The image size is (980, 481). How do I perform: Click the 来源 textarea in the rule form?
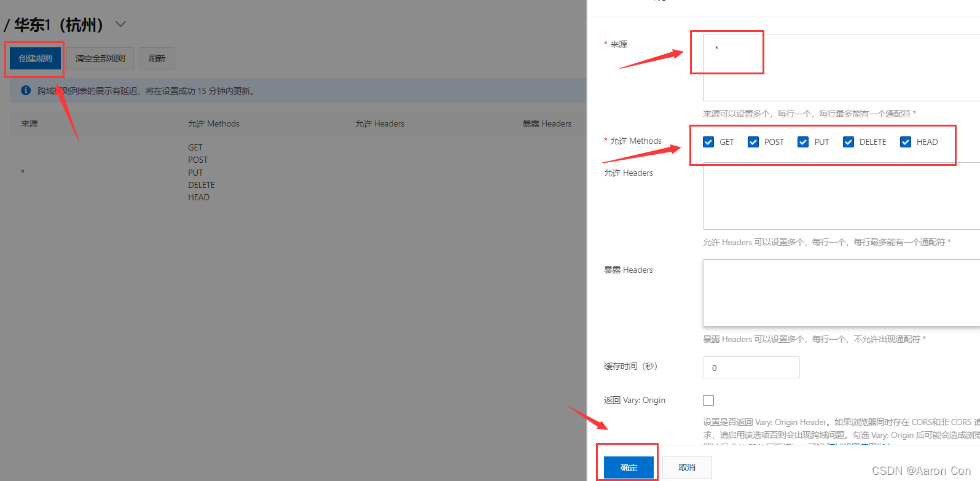[x=841, y=68]
